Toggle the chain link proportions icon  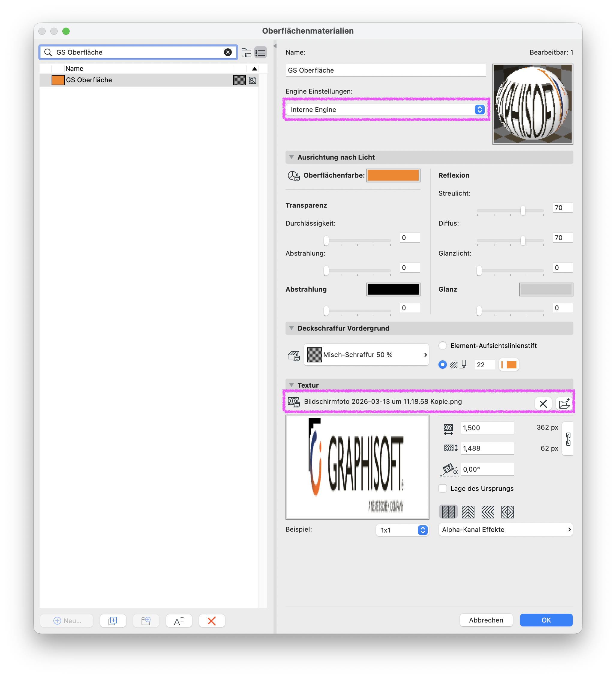tap(568, 439)
